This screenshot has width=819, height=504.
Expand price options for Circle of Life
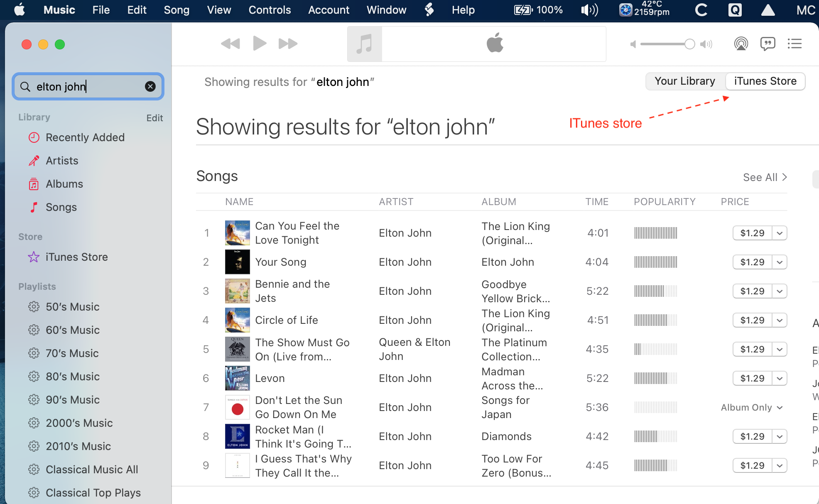click(x=780, y=320)
